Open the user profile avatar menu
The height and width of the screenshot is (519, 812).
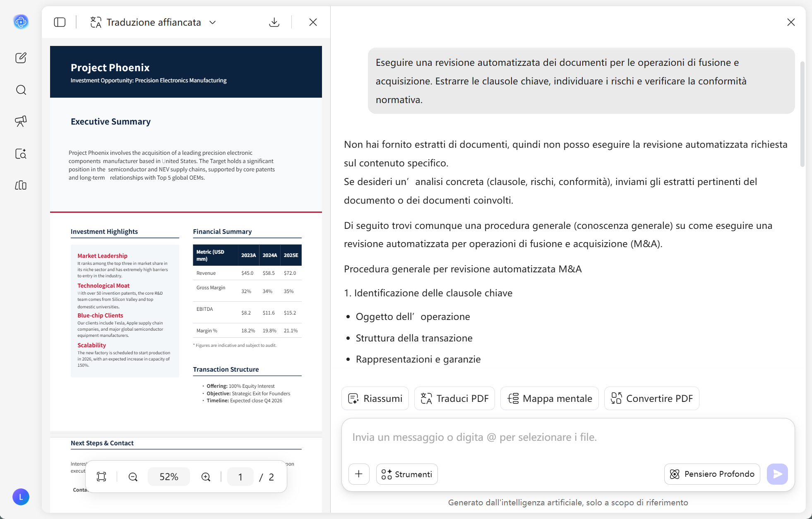pyautogui.click(x=21, y=497)
